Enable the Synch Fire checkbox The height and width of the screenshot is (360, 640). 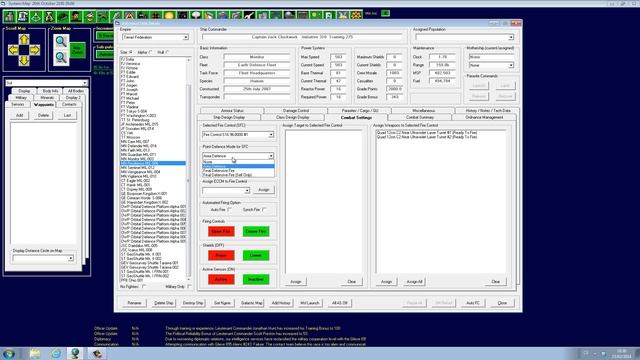[264, 210]
